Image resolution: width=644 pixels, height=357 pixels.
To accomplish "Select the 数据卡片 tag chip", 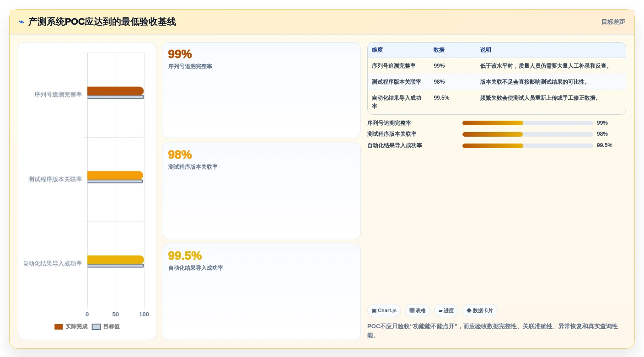I will click(479, 311).
